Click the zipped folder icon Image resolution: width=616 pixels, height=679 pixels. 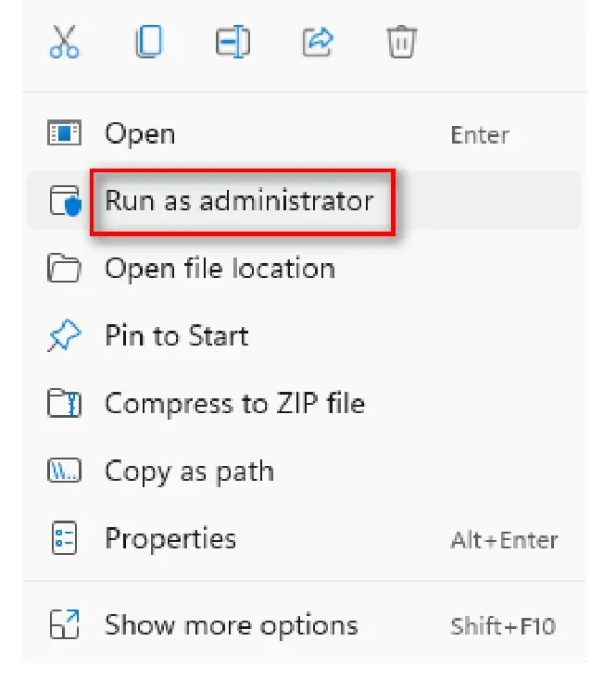(65, 404)
